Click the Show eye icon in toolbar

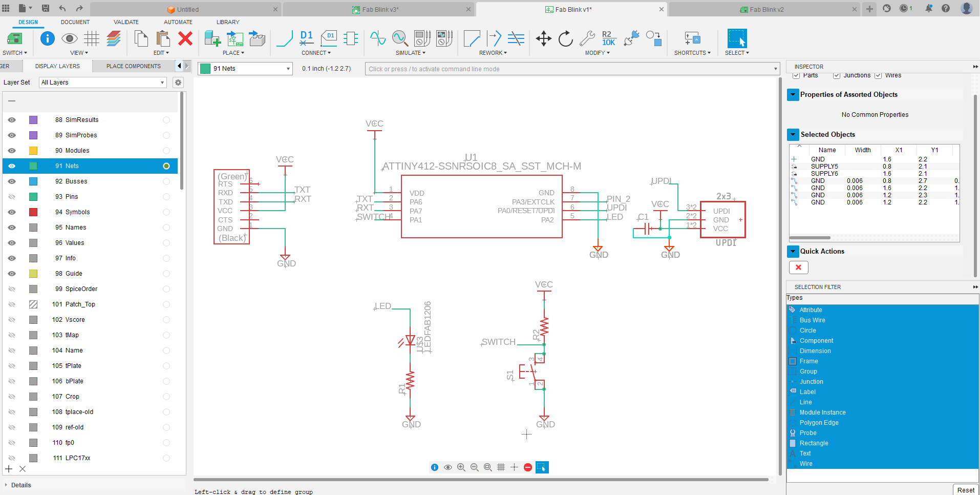pos(70,38)
